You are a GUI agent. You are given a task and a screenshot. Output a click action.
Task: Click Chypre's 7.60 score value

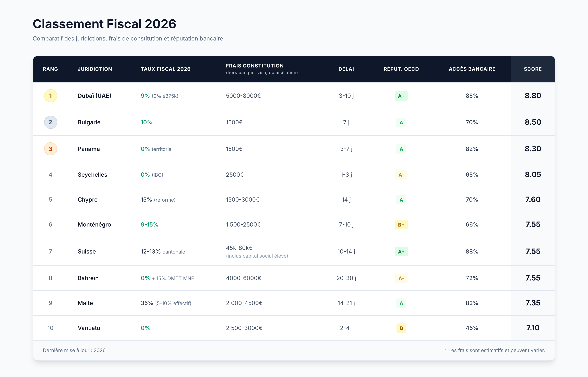[x=532, y=200]
